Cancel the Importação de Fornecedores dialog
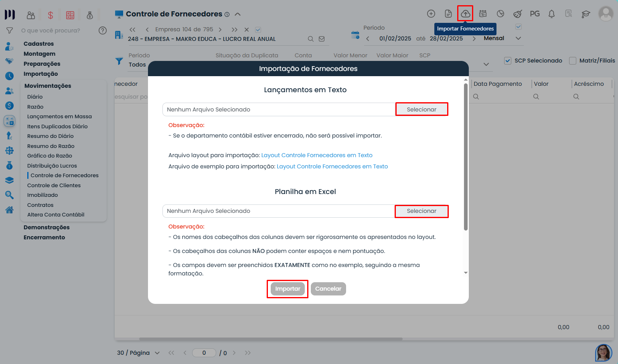The height and width of the screenshot is (364, 618). click(x=328, y=289)
